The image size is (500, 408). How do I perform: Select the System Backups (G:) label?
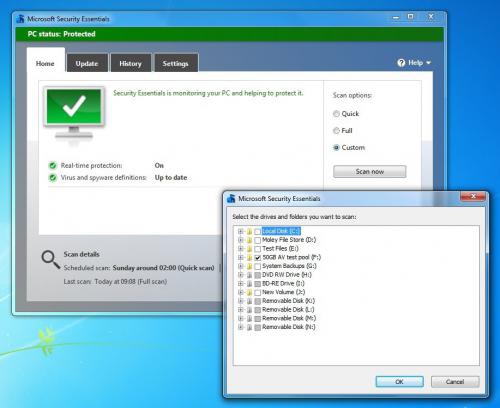tap(289, 266)
